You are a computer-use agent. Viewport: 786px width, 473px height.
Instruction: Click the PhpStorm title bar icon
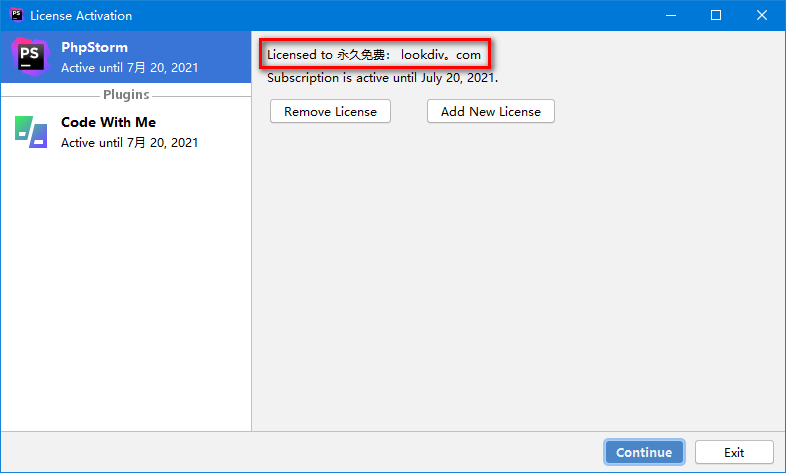click(x=17, y=15)
